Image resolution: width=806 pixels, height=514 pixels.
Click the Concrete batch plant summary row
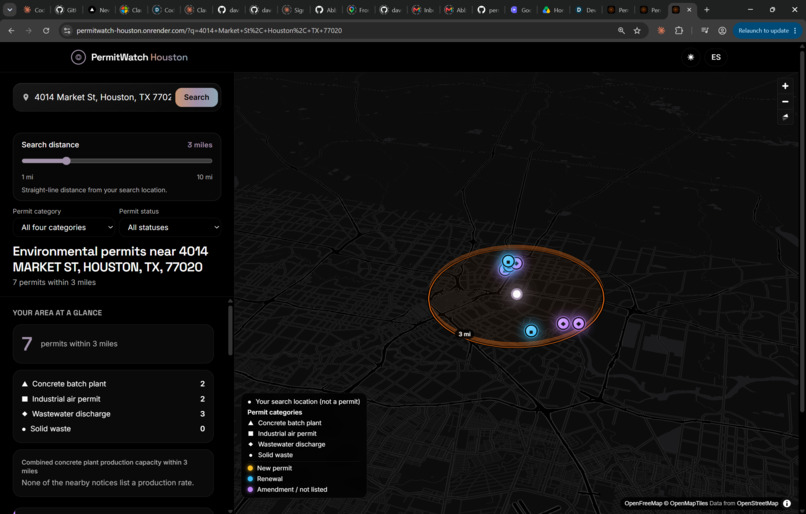coord(113,384)
